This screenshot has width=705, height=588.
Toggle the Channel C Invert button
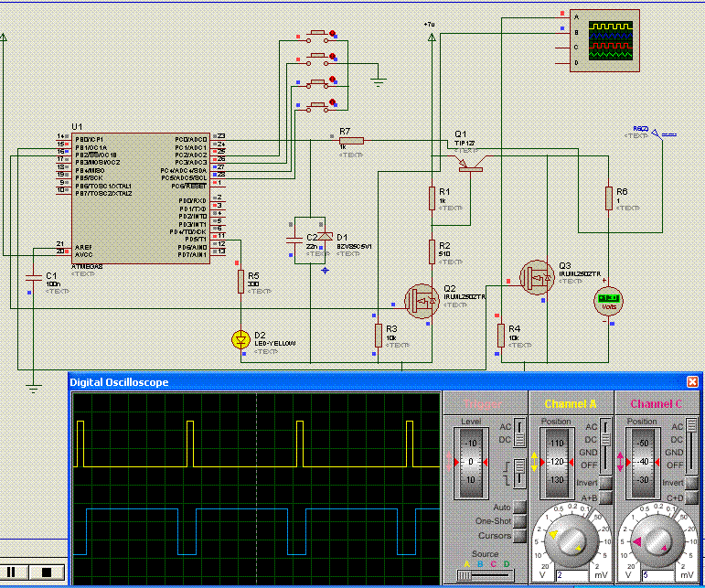tap(690, 483)
